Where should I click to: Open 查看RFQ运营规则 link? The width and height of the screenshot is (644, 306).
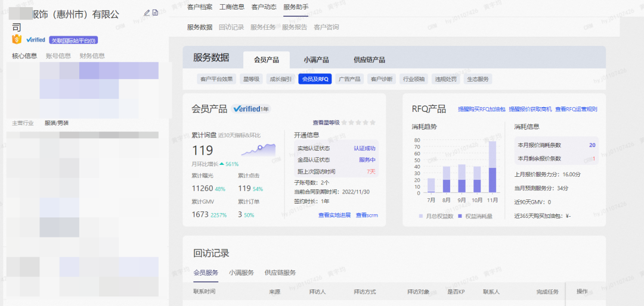(x=576, y=109)
